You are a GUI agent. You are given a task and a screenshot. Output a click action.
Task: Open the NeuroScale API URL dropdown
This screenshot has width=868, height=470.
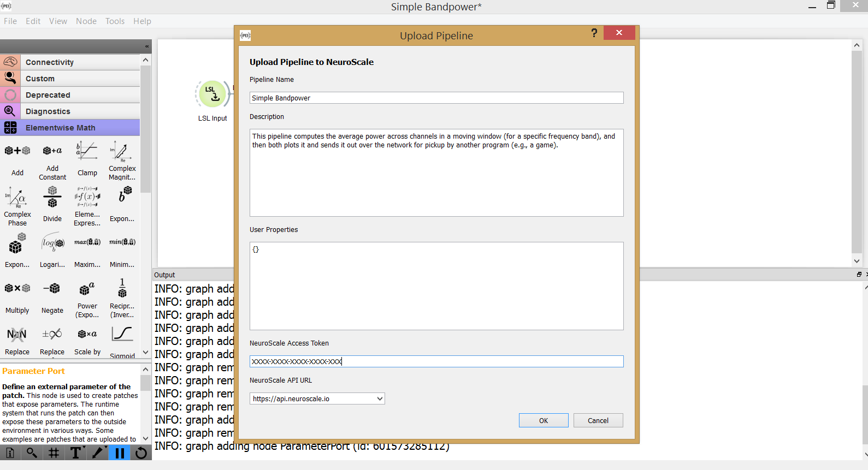[317, 398]
